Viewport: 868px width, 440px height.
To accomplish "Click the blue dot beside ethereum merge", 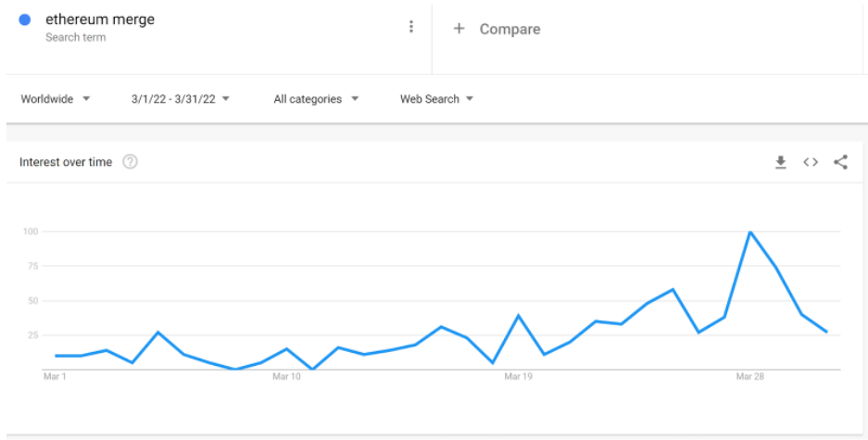I will (24, 20).
